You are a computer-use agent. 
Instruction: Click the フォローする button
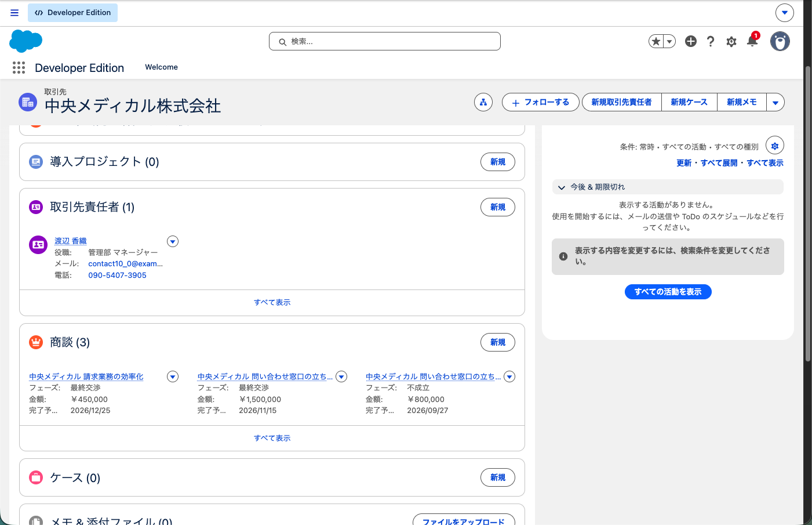(541, 102)
